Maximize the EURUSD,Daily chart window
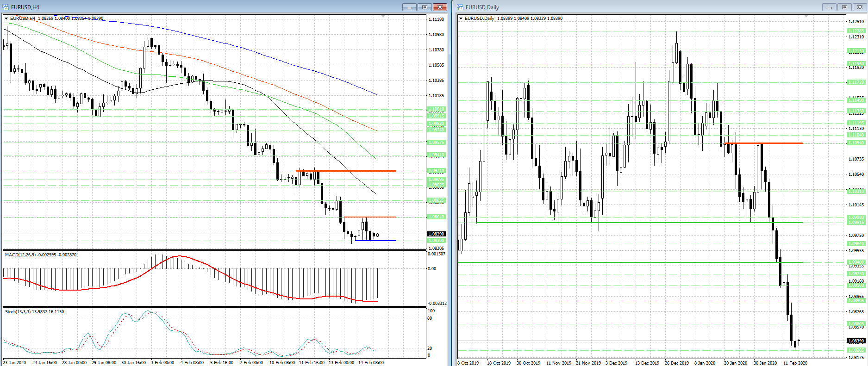The height and width of the screenshot is (366, 868). pos(844,7)
